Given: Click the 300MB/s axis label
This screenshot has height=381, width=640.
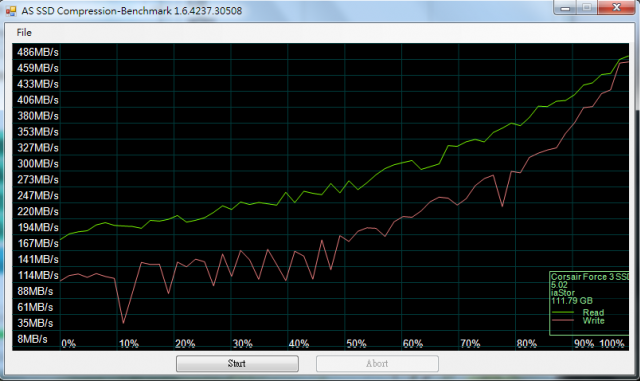Looking at the screenshot, I should pos(38,164).
